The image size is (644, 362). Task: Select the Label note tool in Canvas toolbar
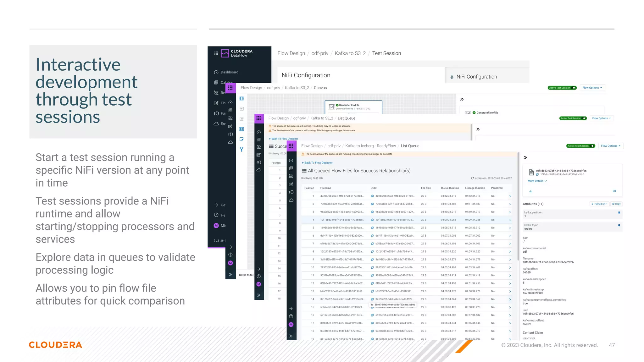pyautogui.click(x=241, y=139)
